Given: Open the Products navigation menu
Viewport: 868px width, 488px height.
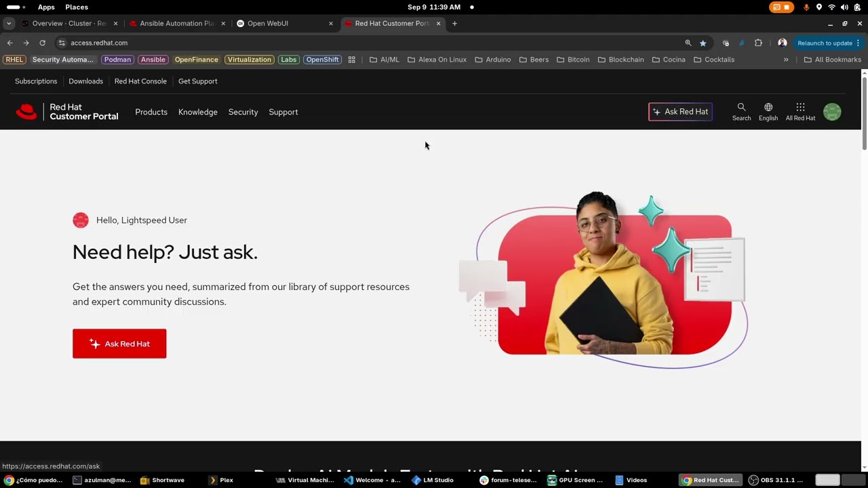Looking at the screenshot, I should point(151,112).
